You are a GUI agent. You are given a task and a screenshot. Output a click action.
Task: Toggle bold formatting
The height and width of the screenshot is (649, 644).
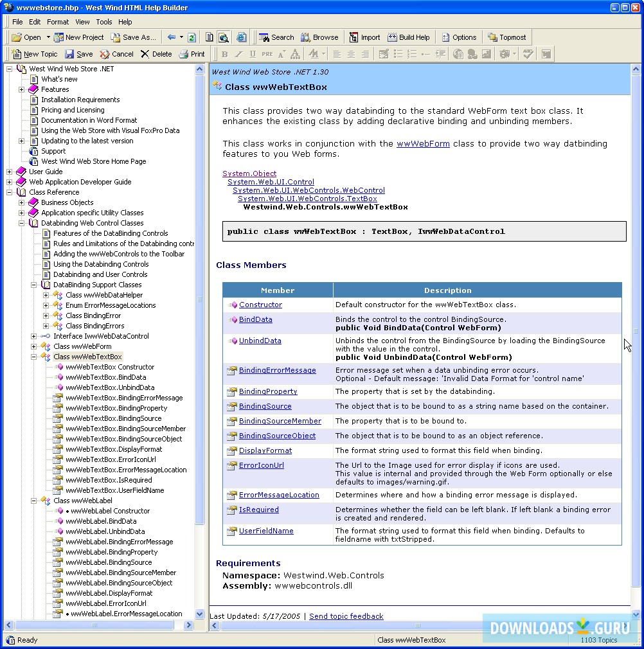click(224, 54)
